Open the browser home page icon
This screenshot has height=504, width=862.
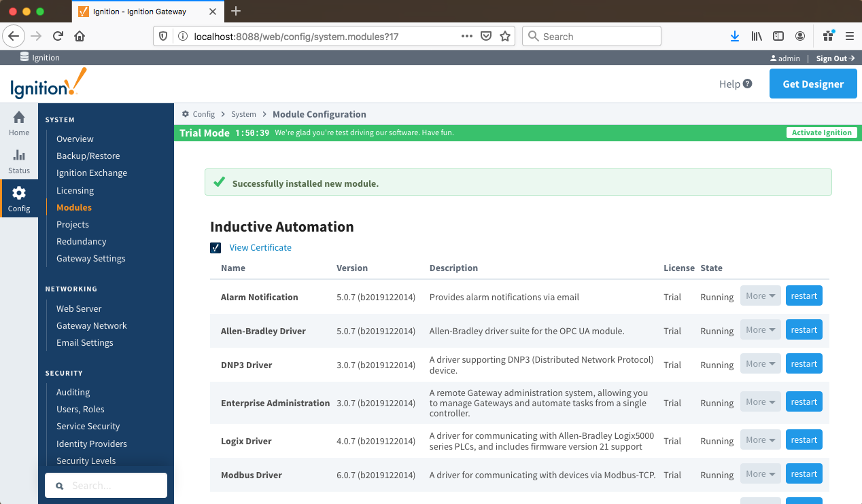tap(80, 36)
